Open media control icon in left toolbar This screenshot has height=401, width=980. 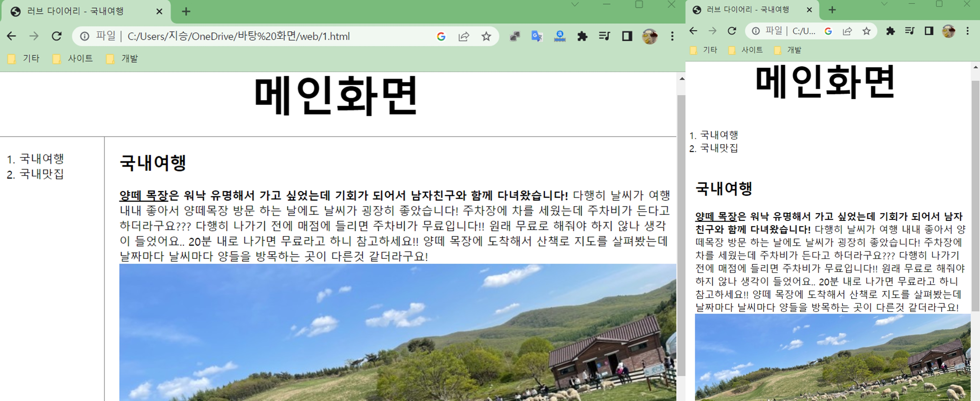click(605, 36)
